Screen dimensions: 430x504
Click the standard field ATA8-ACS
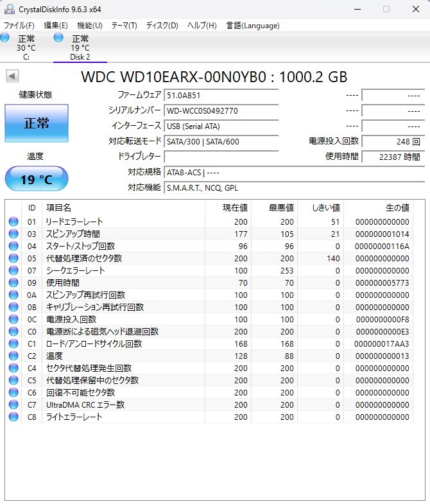click(295, 173)
